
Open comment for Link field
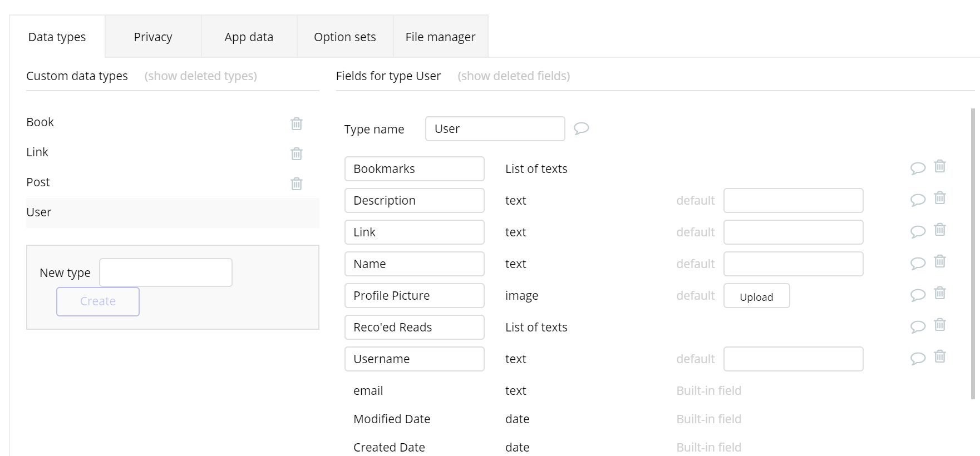pos(918,231)
